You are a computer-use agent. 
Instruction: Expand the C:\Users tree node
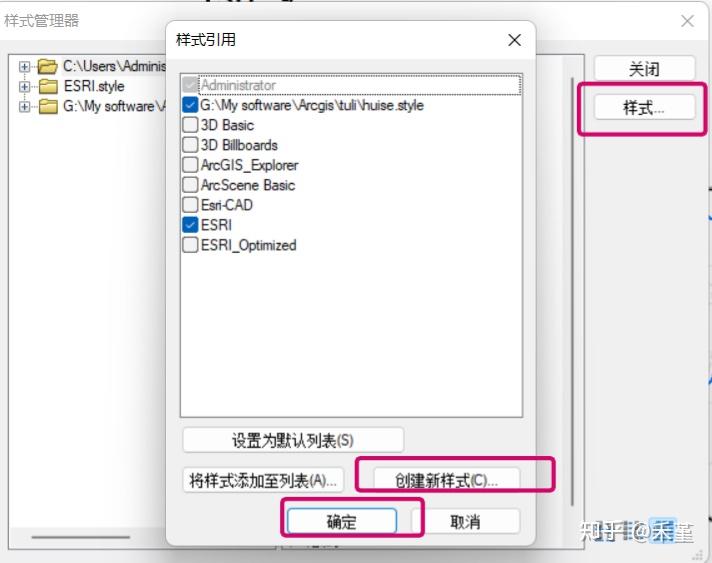[24, 67]
